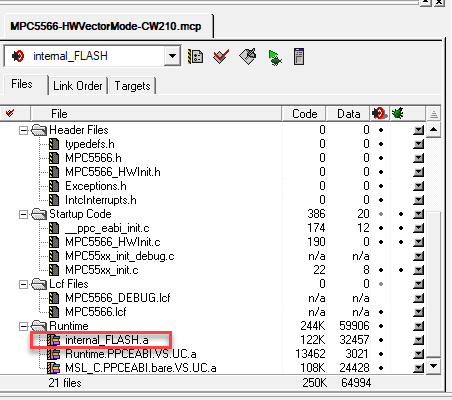The width and height of the screenshot is (452, 400).
Task: Click the Lcf Files folder icon
Action: point(39,284)
